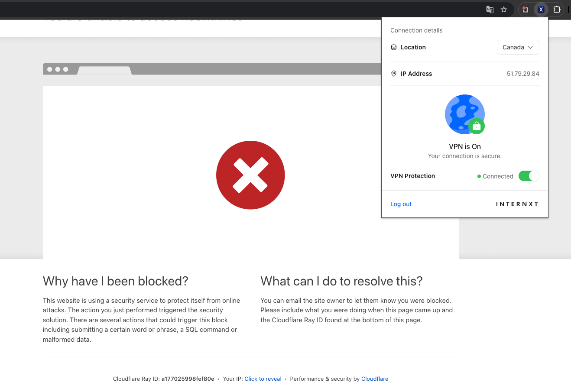This screenshot has height=392, width=571.
Task: Click to reveal your IP link
Action: 263,379
